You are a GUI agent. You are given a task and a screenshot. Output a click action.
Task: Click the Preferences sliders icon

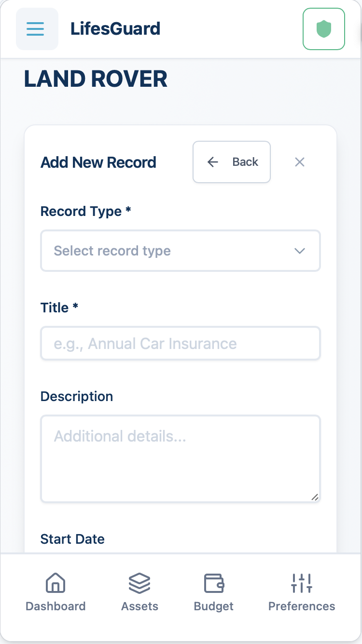(x=302, y=583)
